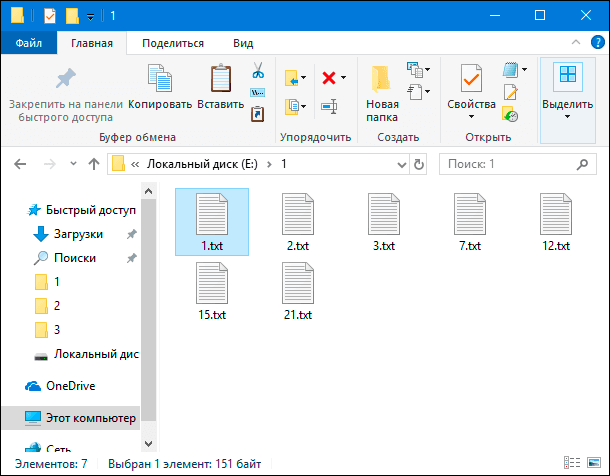Viewport: 610px width, 476px height.
Task: Open the Файл menu
Action: coord(29,43)
